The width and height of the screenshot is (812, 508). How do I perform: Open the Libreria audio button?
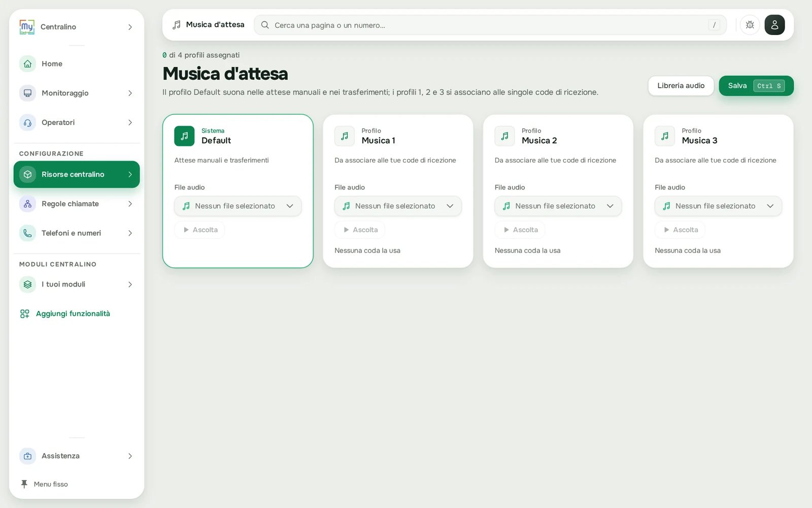click(x=681, y=86)
